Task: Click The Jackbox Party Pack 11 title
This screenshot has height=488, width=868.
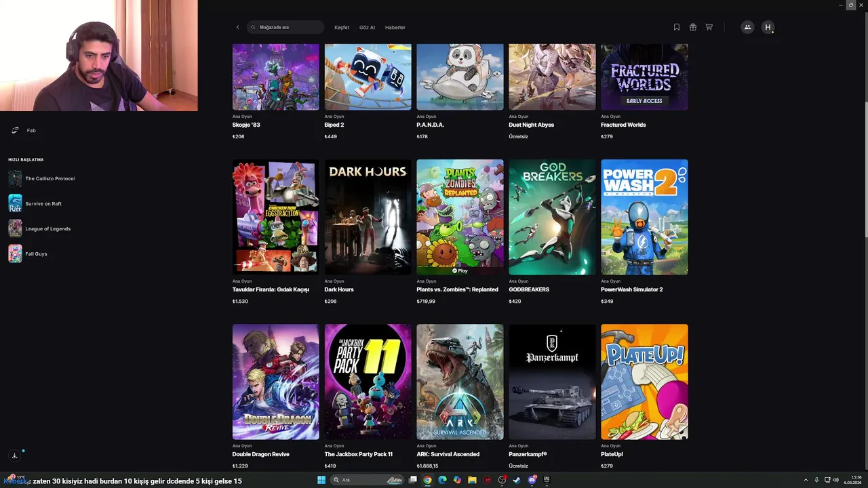Action: [x=359, y=454]
